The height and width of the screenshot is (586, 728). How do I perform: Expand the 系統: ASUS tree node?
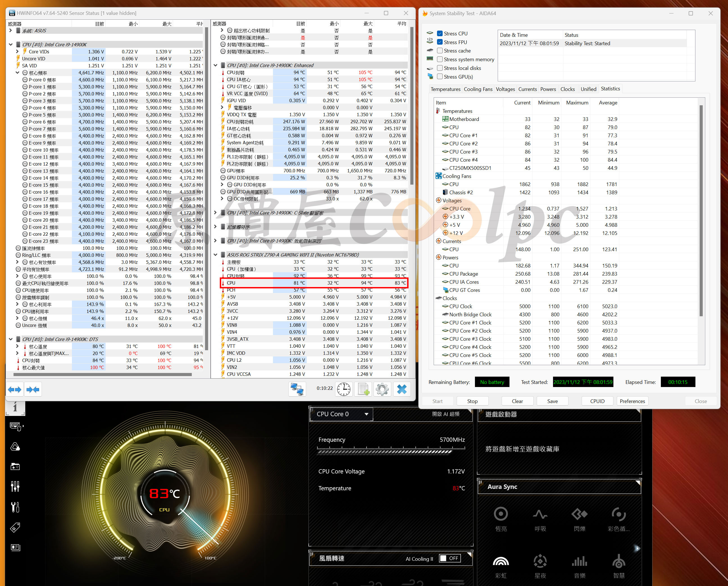10,30
